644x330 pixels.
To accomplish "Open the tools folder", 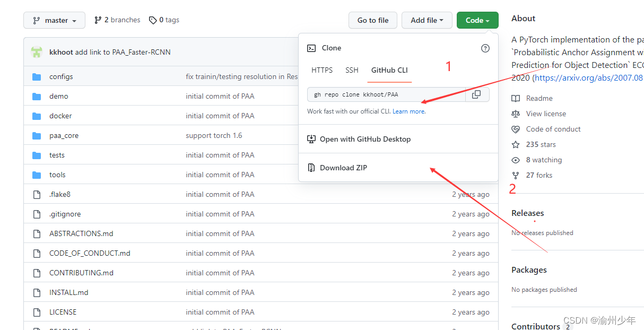I will (57, 175).
